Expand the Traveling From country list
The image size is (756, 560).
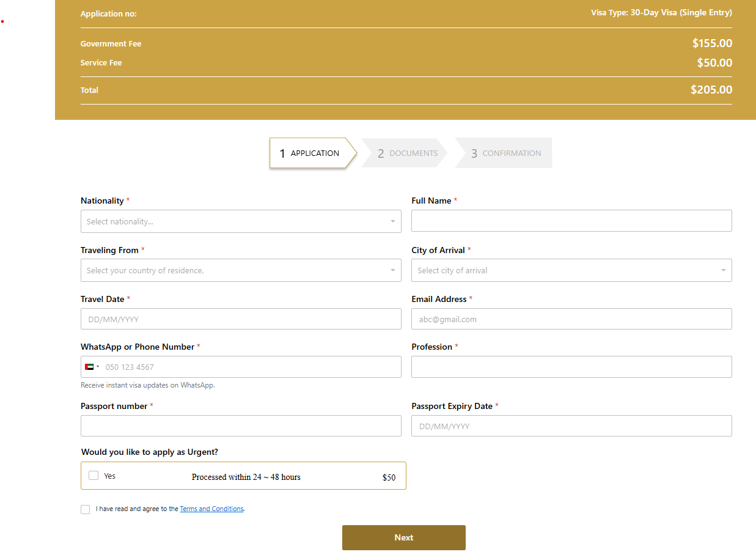240,270
